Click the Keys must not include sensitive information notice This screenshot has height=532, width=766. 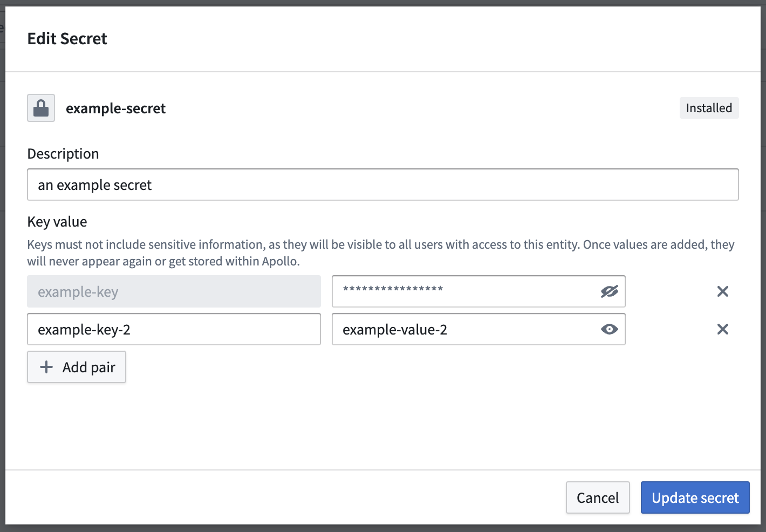tap(381, 253)
